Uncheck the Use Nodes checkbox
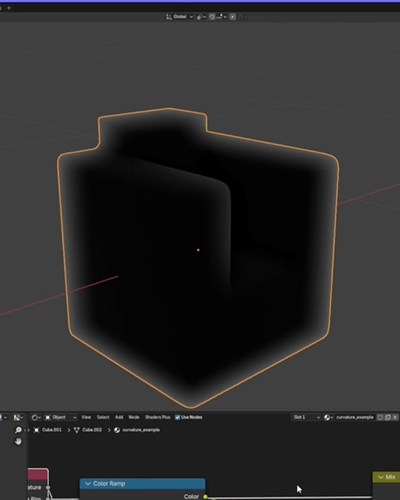400x500 pixels. (x=177, y=417)
